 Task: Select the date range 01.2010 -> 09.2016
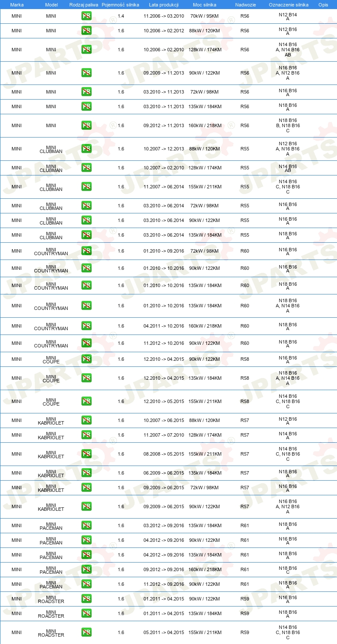164,251
